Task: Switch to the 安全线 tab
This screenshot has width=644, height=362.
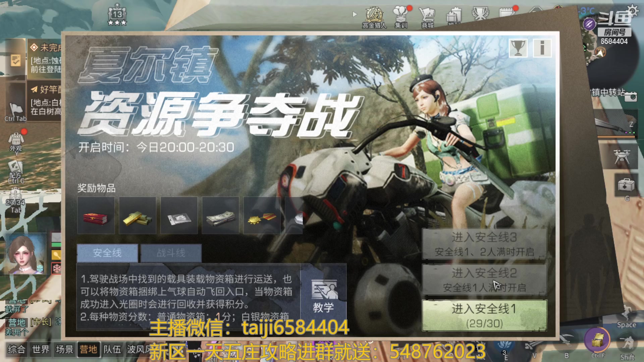Action: click(107, 253)
